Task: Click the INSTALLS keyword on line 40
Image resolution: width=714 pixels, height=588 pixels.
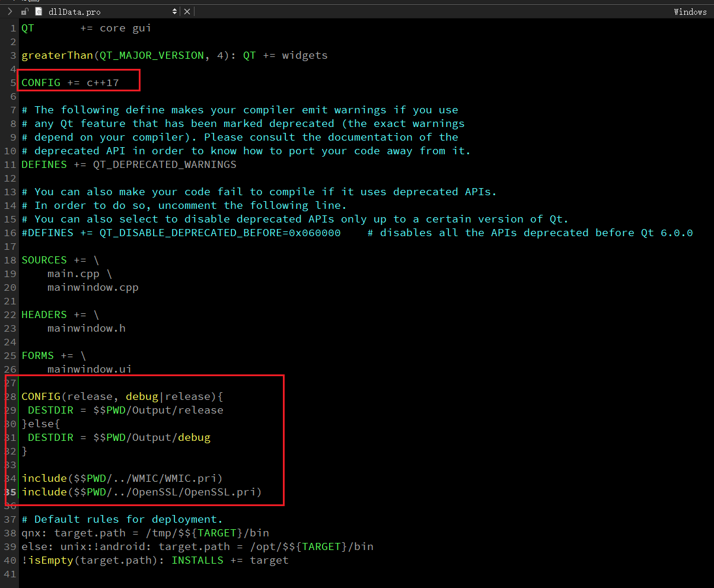Action: point(197,560)
